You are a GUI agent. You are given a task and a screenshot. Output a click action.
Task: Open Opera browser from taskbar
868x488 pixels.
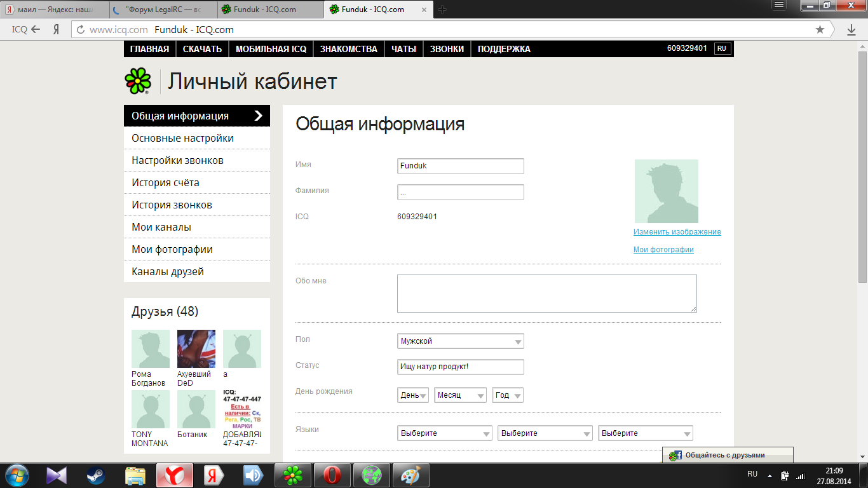[x=332, y=475]
